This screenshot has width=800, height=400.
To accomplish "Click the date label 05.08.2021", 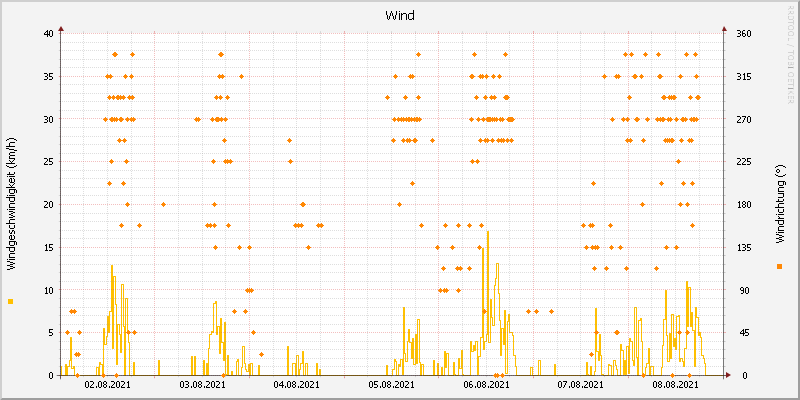I will coord(392,385).
